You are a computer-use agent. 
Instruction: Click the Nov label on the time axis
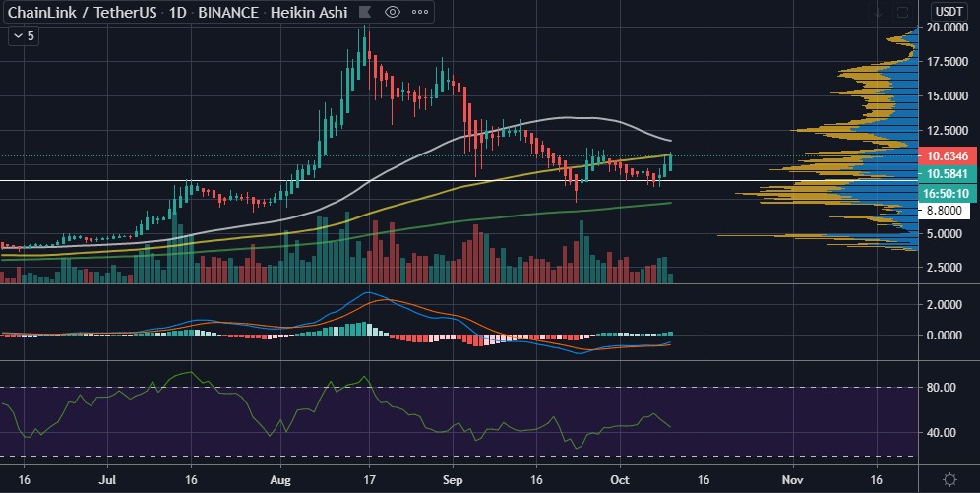[x=792, y=480]
